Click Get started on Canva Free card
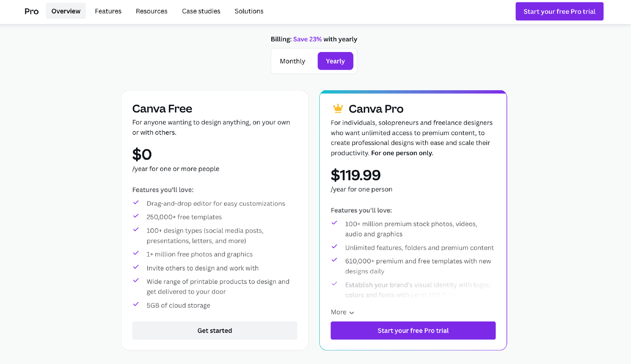The height and width of the screenshot is (364, 631). click(x=215, y=331)
